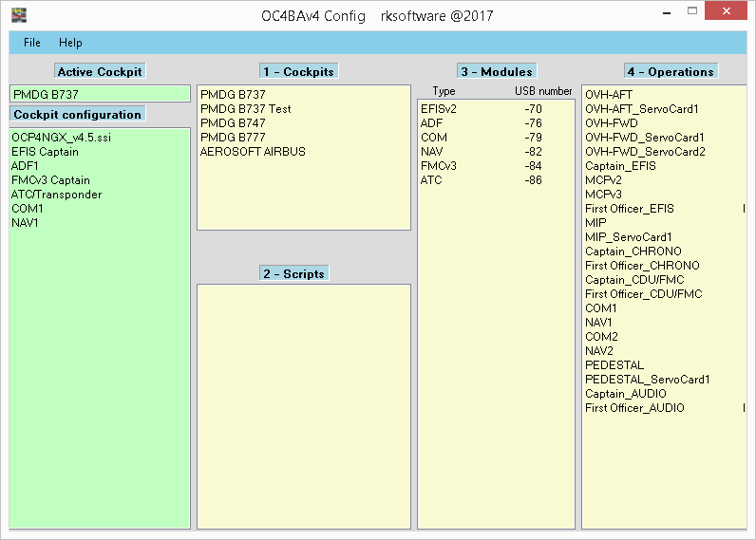The image size is (756, 540).
Task: Open the Help menu
Action: 70,43
